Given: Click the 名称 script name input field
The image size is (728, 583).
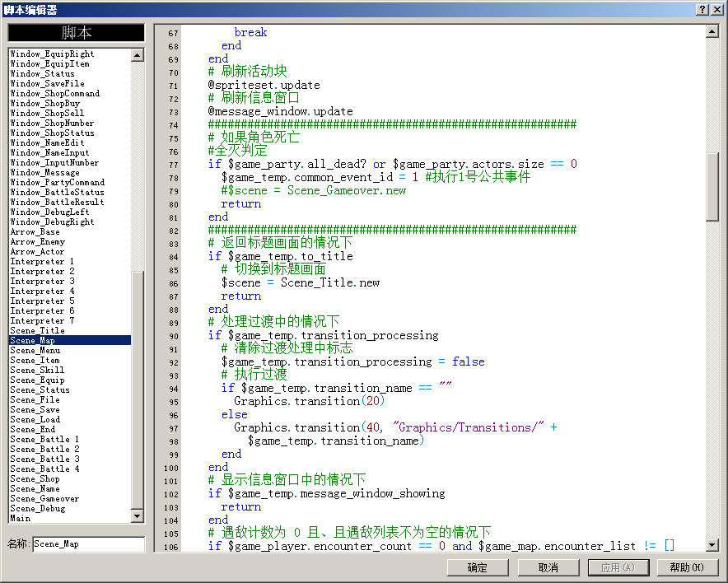Looking at the screenshot, I should [x=89, y=544].
